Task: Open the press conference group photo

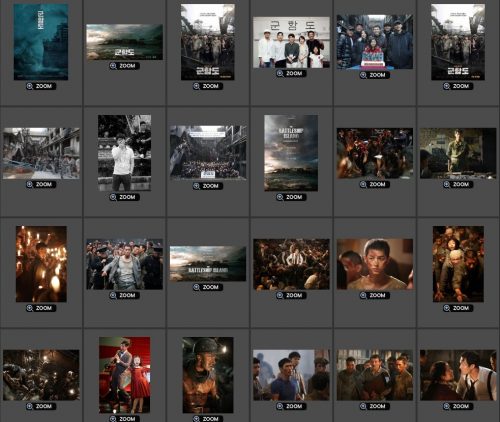Action: coord(291,43)
